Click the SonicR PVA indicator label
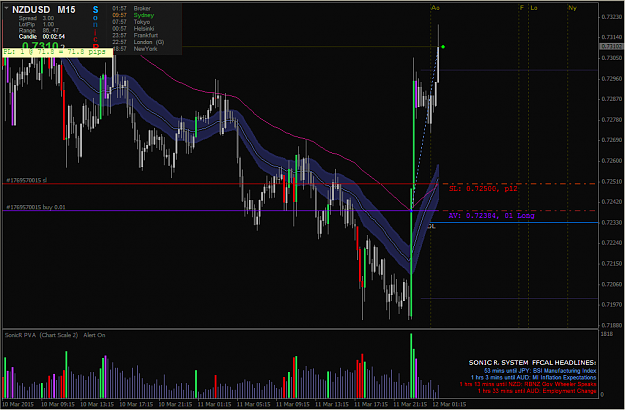The height and width of the screenshot is (410, 625). coord(21,335)
